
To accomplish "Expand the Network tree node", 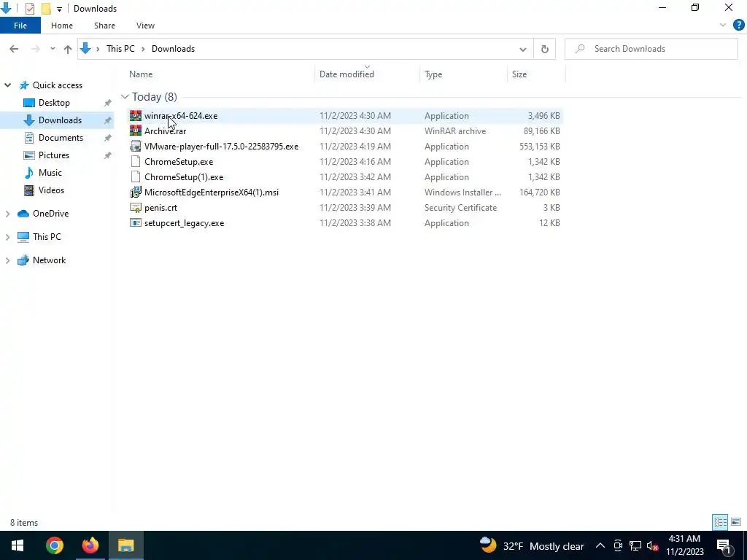I will click(x=7, y=260).
